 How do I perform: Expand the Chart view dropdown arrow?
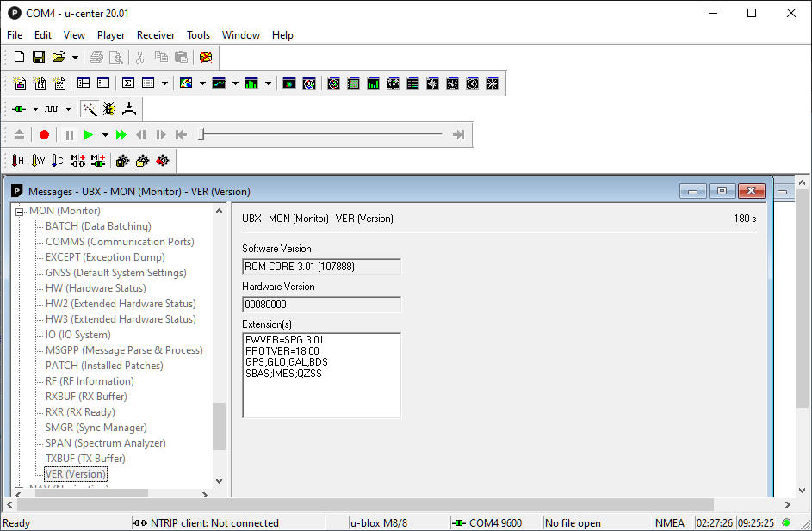tap(235, 83)
